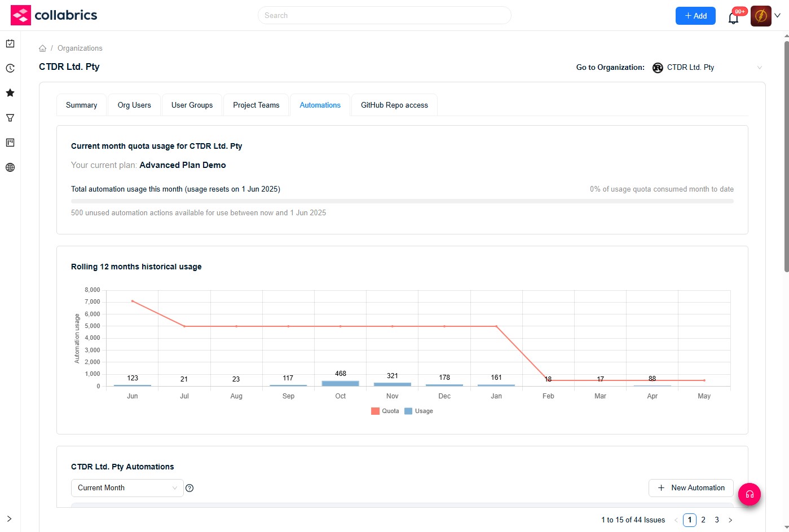The width and height of the screenshot is (789, 532).
Task: Click the vertical page scrollbar
Action: point(786,156)
